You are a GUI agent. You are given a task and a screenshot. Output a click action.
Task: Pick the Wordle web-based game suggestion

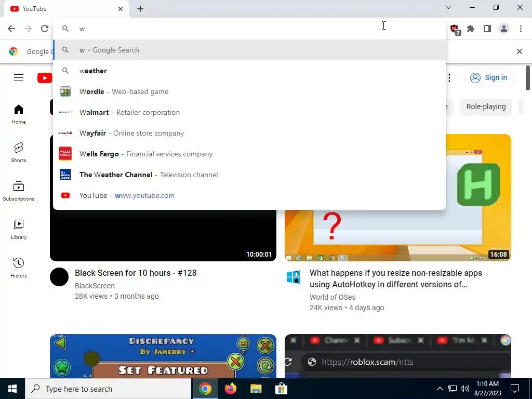[x=249, y=91]
